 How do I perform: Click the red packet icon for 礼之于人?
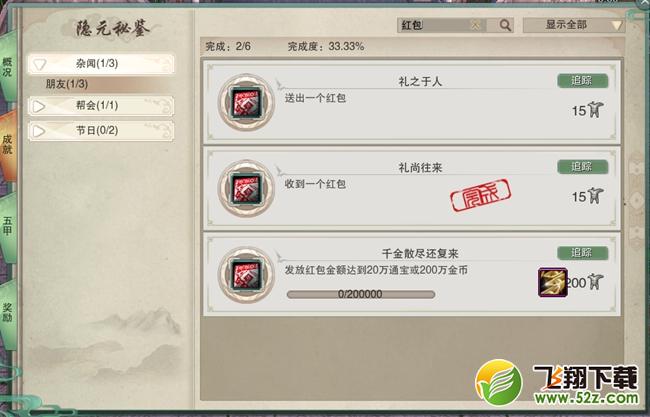click(x=246, y=102)
